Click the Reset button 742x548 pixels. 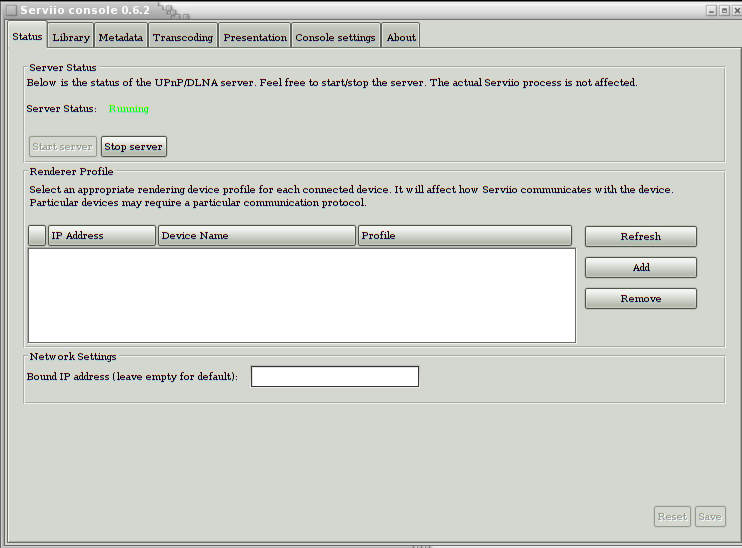coord(672,517)
